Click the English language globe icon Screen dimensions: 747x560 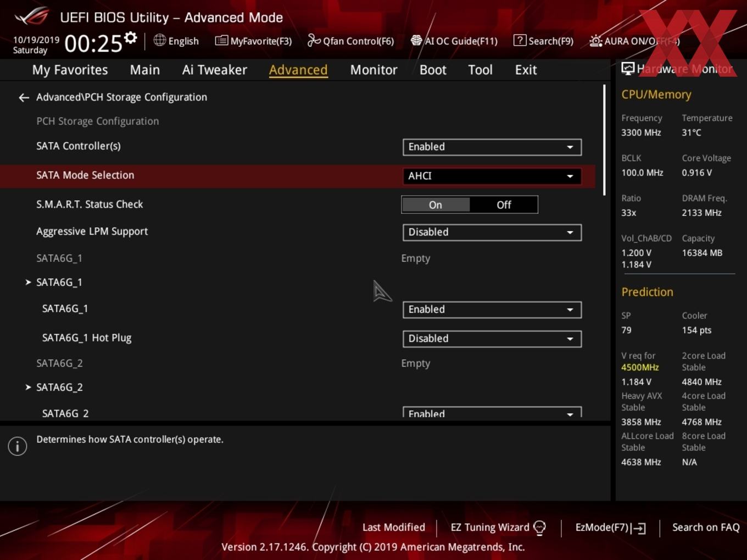pos(159,40)
